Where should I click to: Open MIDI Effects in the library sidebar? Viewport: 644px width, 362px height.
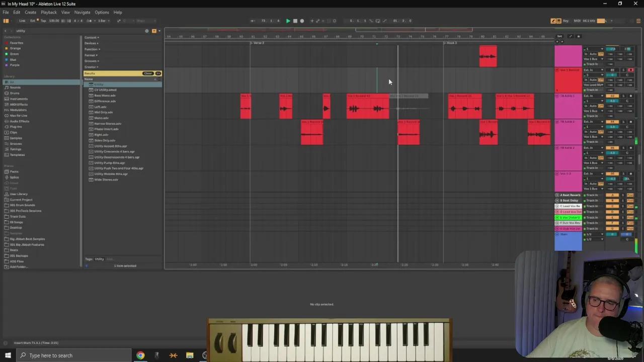click(x=19, y=105)
